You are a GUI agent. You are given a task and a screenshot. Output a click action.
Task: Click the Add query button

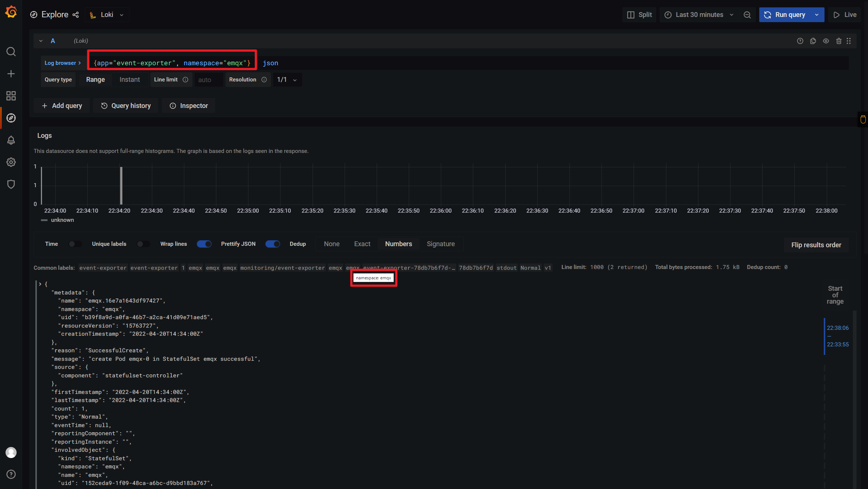point(62,105)
